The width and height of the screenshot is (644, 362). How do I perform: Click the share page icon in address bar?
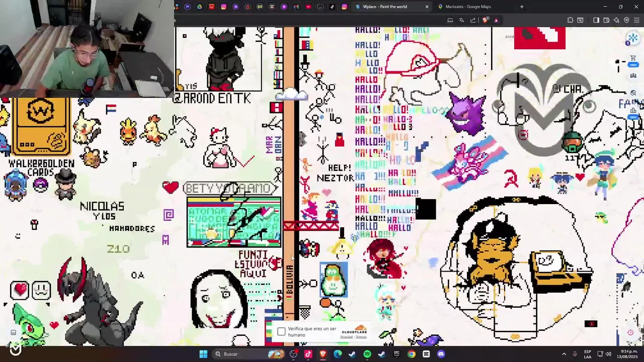[472, 20]
